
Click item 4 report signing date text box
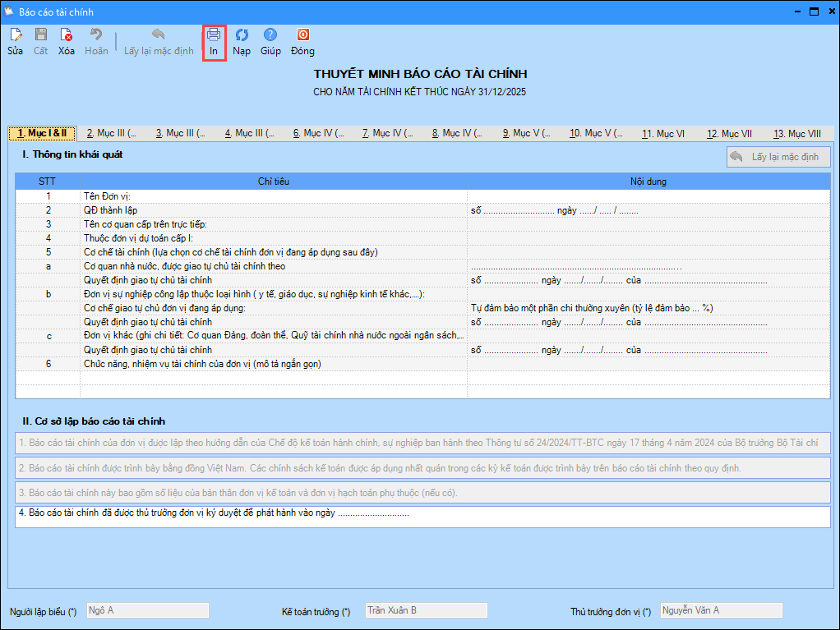click(x=422, y=517)
